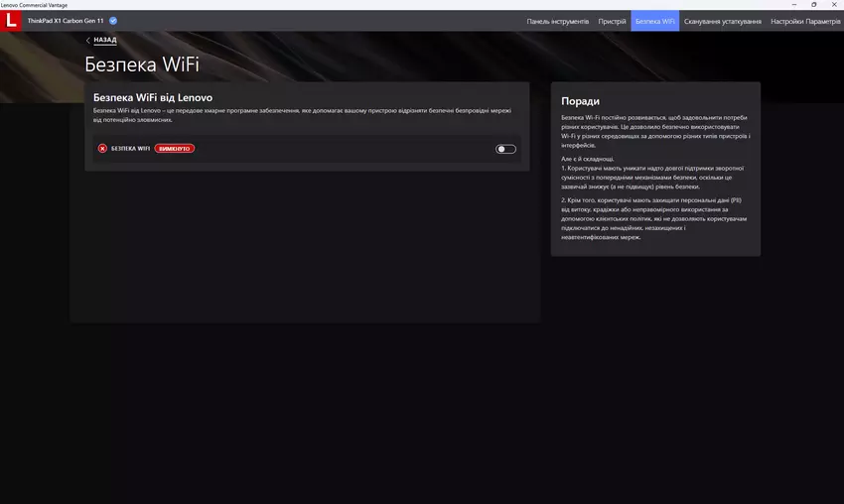Close the Lenovo Commercial Vantage window
Image resolution: width=844 pixels, height=504 pixels.
835,4
